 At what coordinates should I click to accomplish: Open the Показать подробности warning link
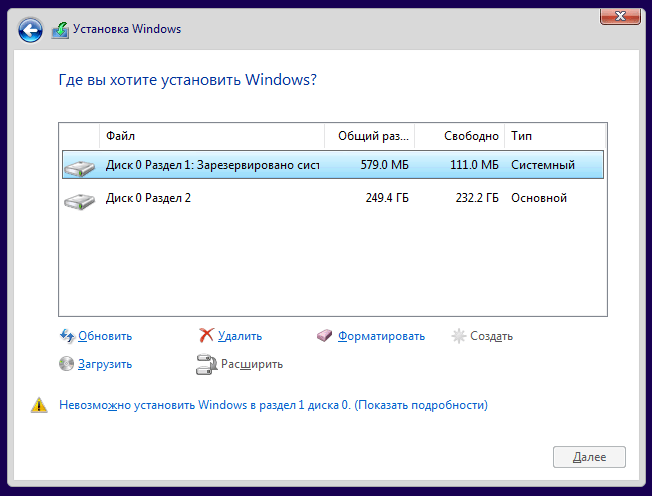(x=421, y=405)
